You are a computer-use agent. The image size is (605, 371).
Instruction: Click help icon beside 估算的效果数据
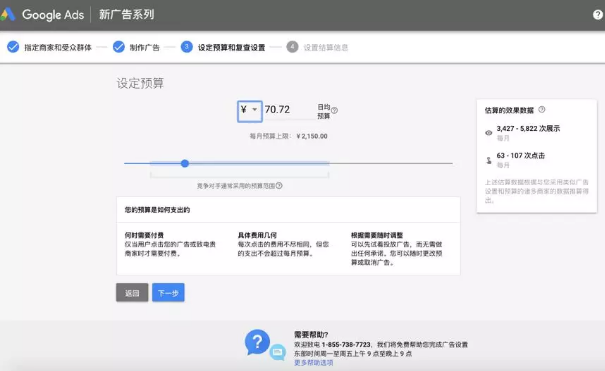[542, 110]
